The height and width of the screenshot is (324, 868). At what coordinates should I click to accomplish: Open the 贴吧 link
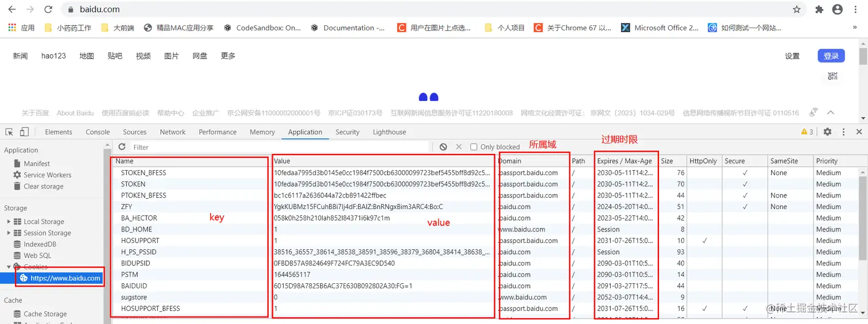pyautogui.click(x=115, y=56)
